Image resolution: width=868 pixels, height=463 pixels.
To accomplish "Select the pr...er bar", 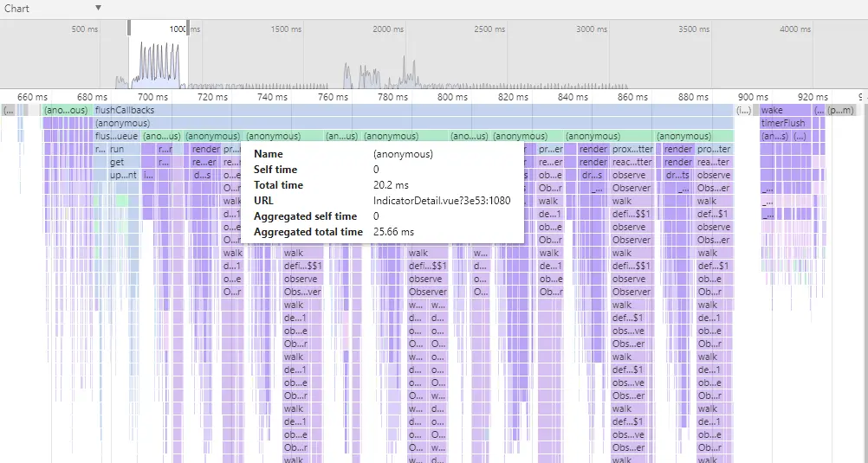I will coord(551,150).
